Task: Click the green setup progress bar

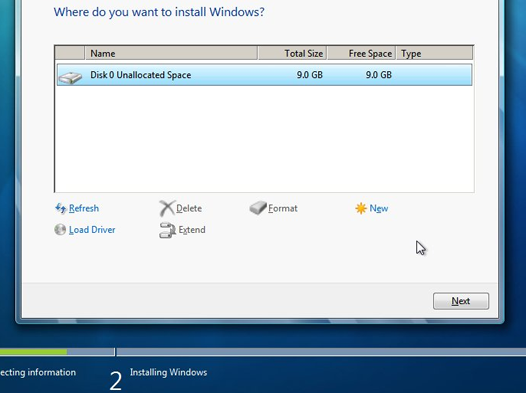Action: [33, 352]
